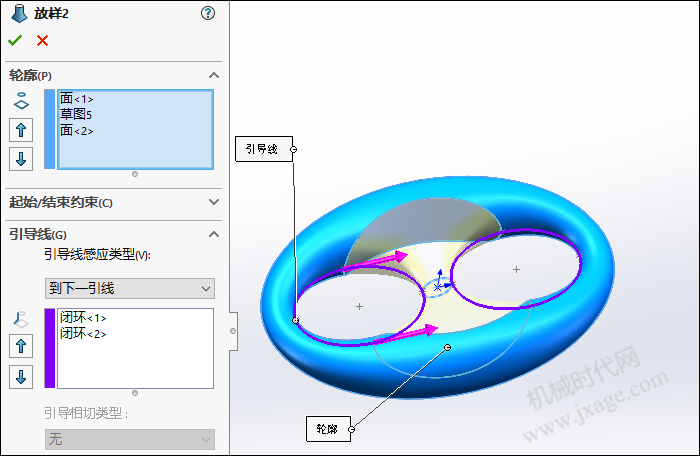Click the 轮廓 callout label
This screenshot has width=700, height=456.
(x=328, y=429)
